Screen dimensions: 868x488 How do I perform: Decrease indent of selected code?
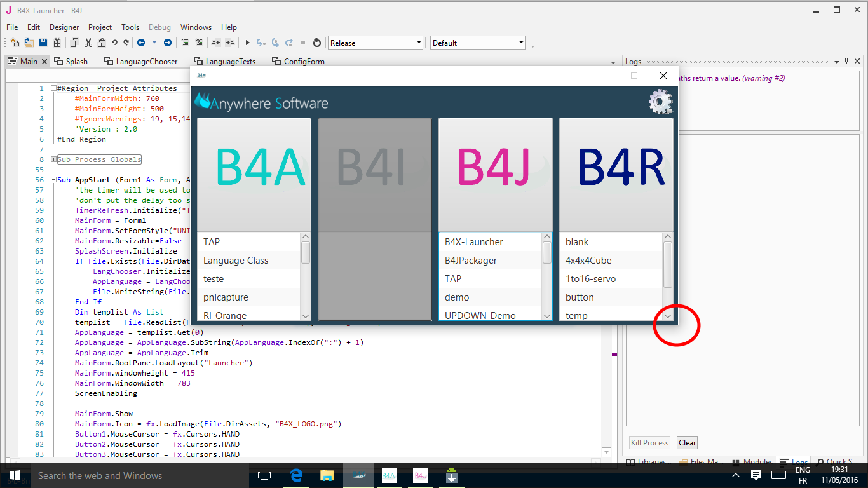tap(216, 43)
